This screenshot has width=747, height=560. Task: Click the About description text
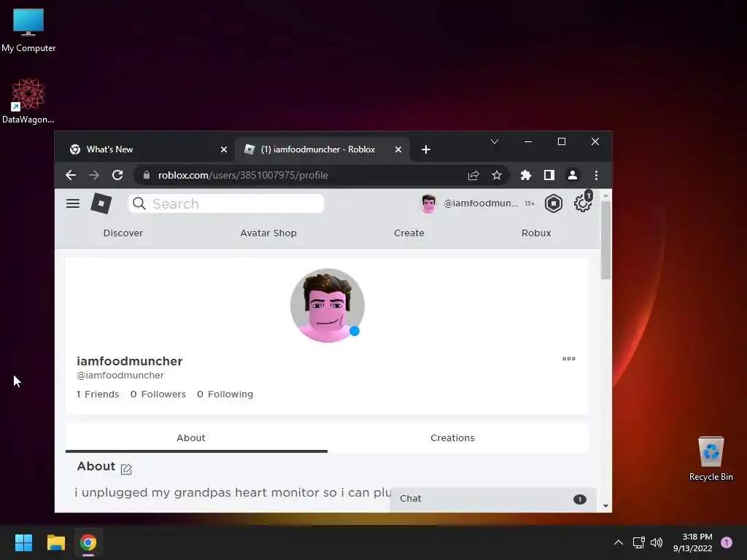click(233, 492)
